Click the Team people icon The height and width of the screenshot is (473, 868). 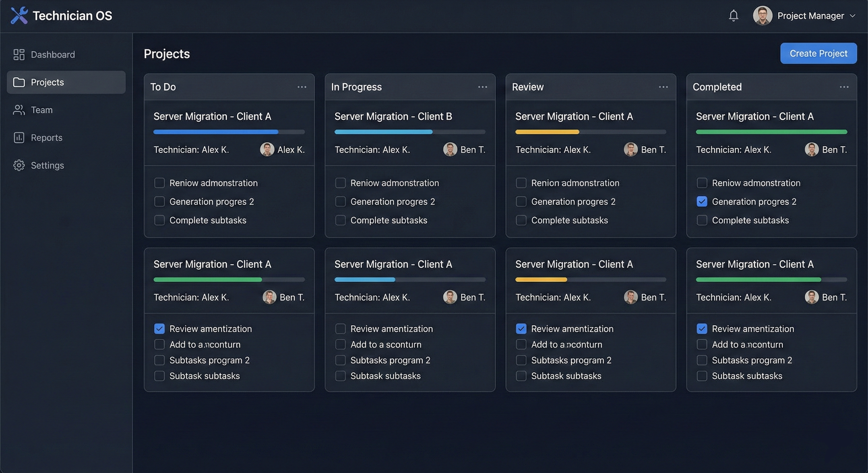pyautogui.click(x=19, y=110)
